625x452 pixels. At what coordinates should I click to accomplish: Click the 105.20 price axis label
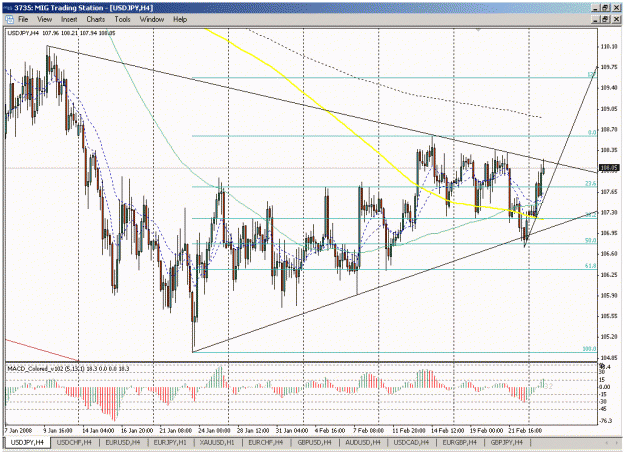(609, 337)
